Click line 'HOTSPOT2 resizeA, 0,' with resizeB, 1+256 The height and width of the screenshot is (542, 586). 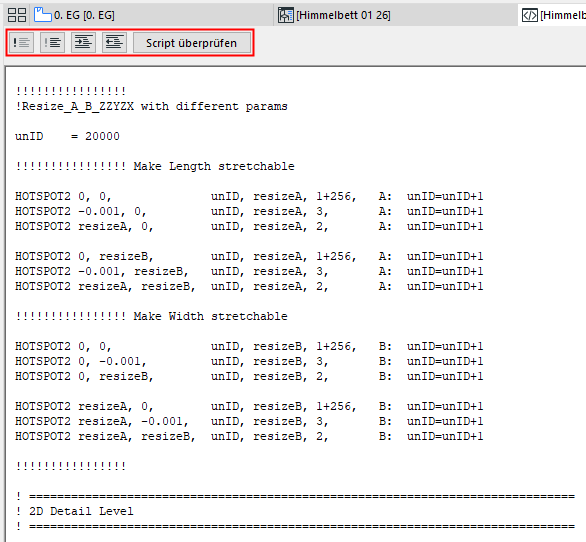pyautogui.click(x=249, y=406)
